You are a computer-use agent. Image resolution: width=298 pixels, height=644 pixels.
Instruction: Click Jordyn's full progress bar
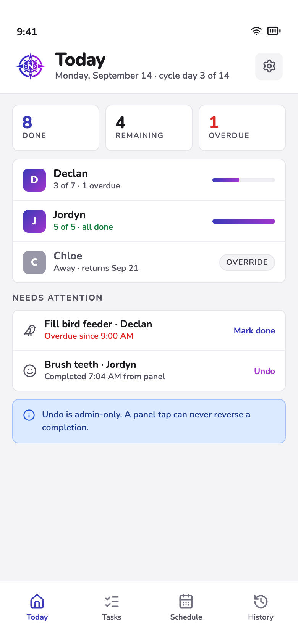coord(244,221)
